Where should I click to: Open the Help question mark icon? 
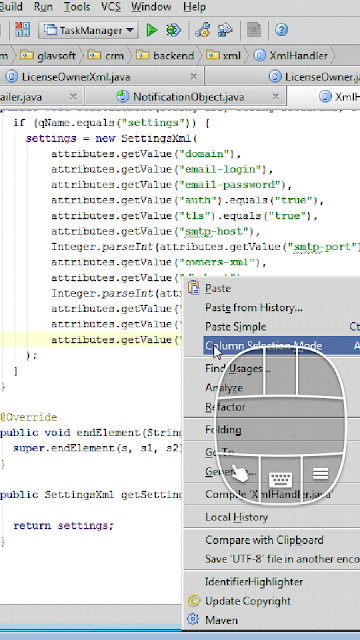click(x=281, y=30)
